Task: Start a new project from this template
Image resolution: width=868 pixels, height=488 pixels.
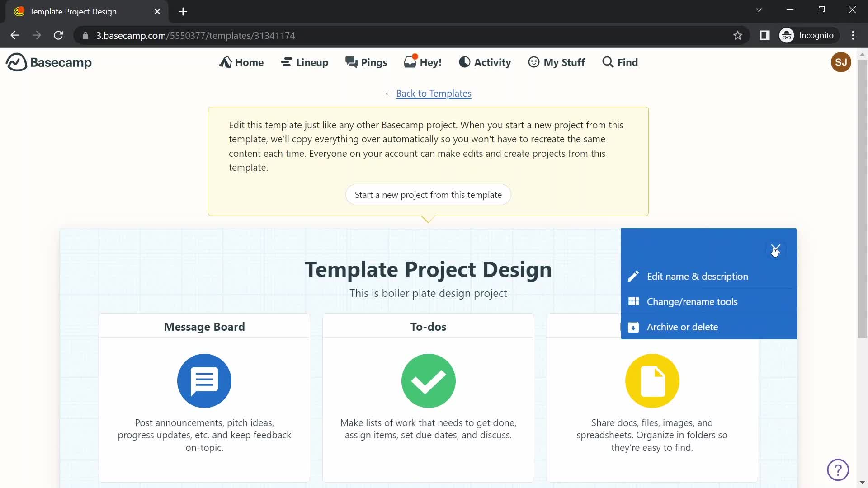Action: pyautogui.click(x=428, y=195)
